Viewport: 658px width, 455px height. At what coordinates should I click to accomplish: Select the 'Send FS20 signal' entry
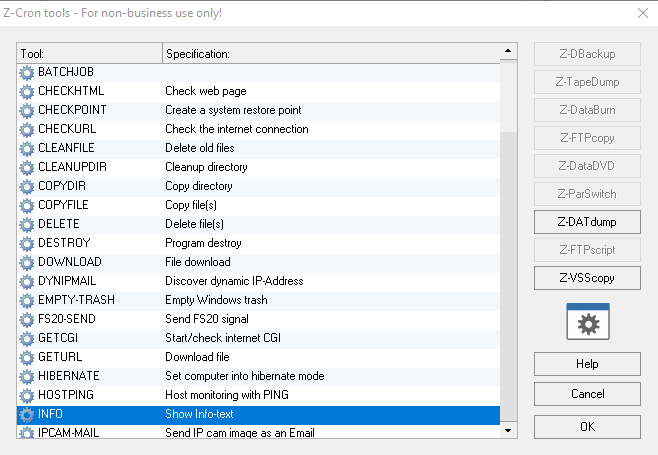(x=207, y=319)
